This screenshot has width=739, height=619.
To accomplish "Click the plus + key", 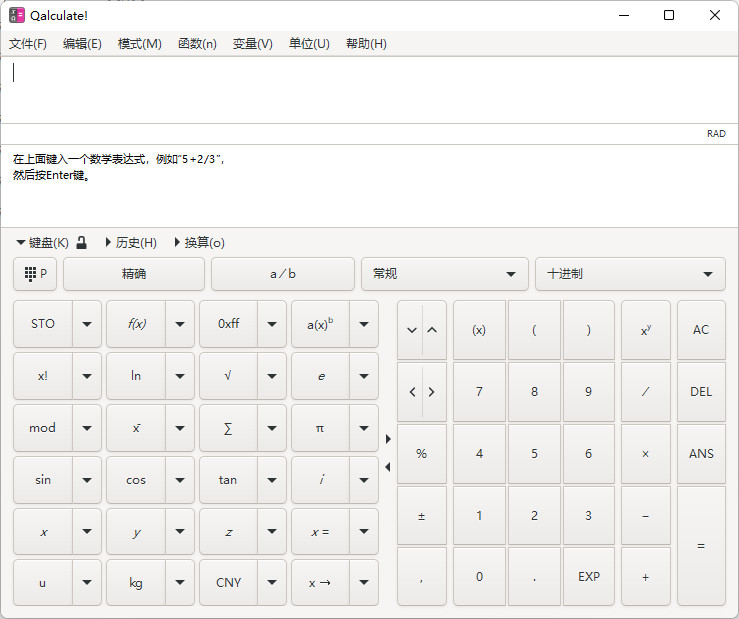I will (646, 577).
